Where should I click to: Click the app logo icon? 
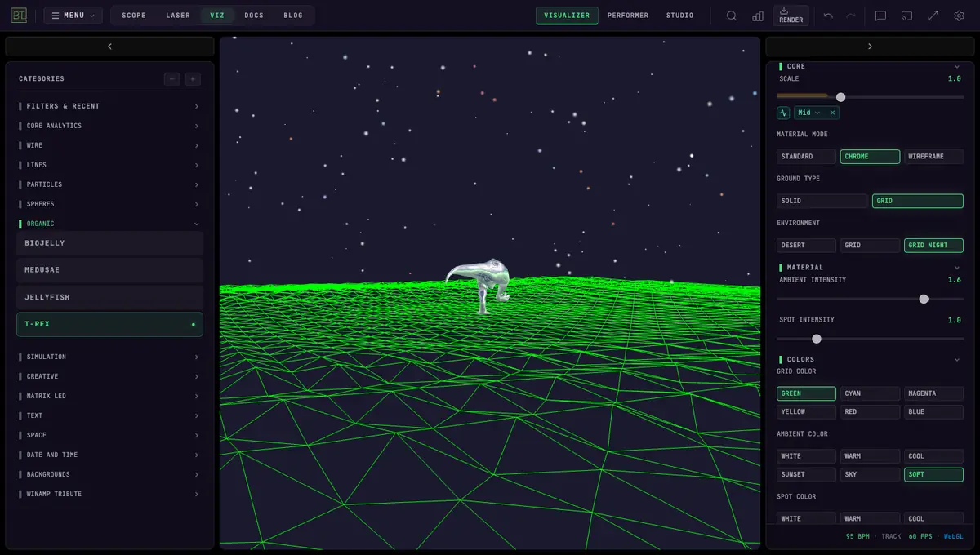19,16
